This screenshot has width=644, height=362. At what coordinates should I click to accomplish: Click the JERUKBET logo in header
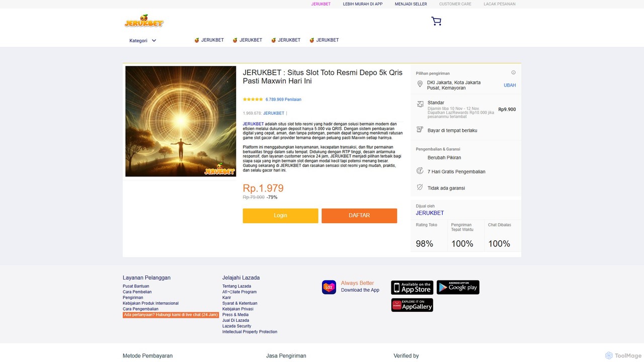(x=144, y=21)
